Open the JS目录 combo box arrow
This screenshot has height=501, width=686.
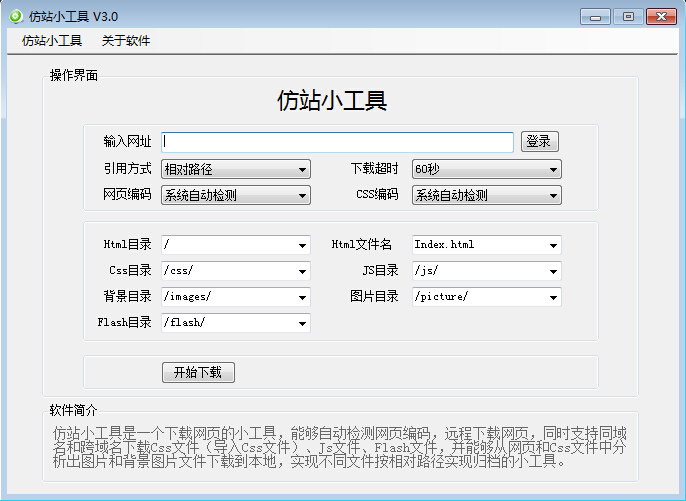[553, 272]
